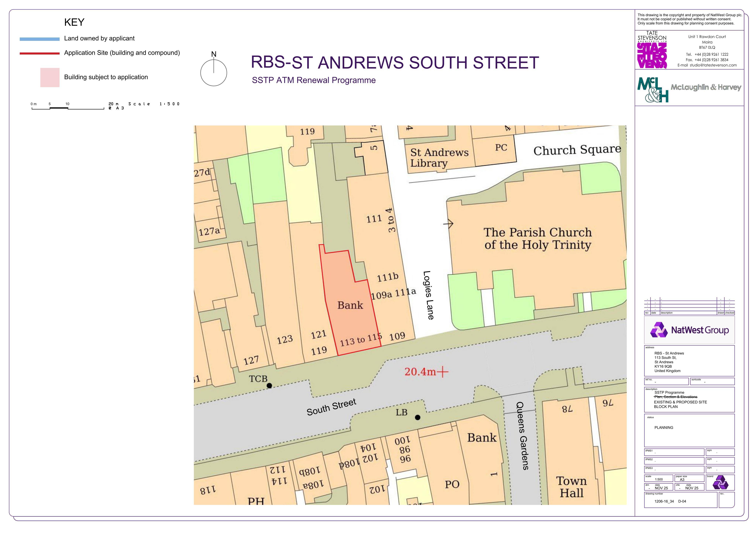Image resolution: width=756 pixels, height=535 pixels.
Task: Click the 'RBS-ST ANDREWS SOUTH STREET' title
Action: pyautogui.click(x=395, y=63)
